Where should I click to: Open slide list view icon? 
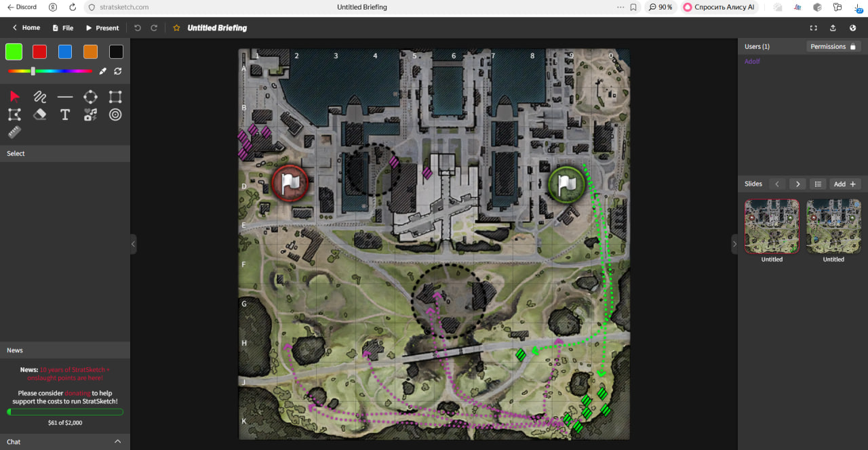818,184
